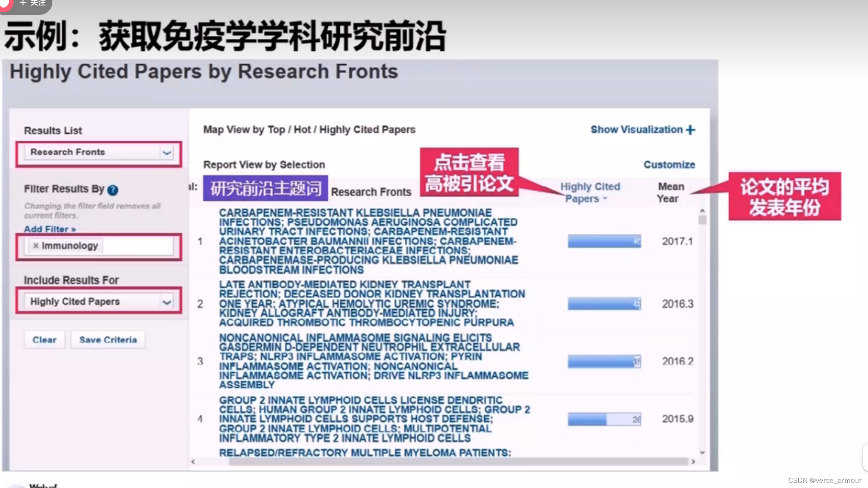Click the horizontal scrollbar right arrow
This screenshot has width=868, height=488.
click(693, 462)
